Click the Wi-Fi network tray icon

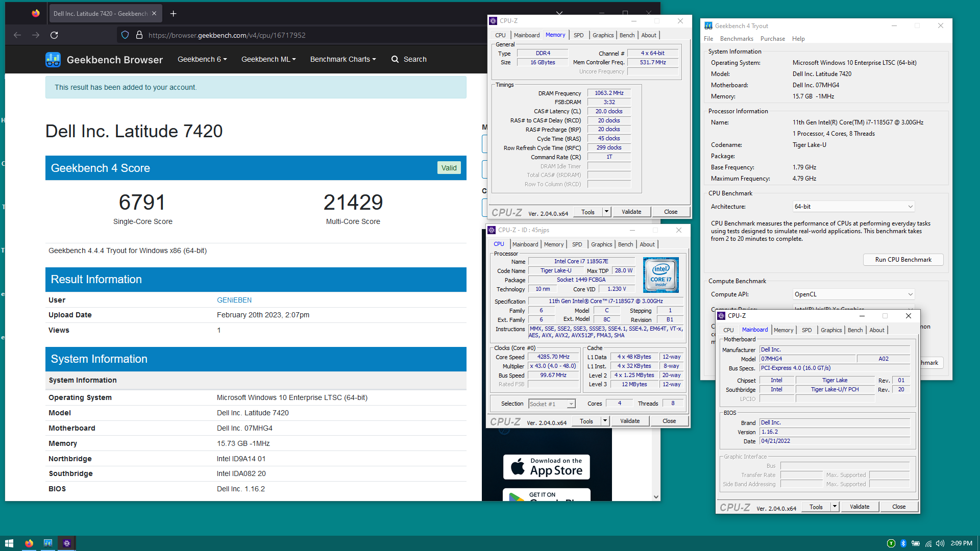[x=928, y=543]
